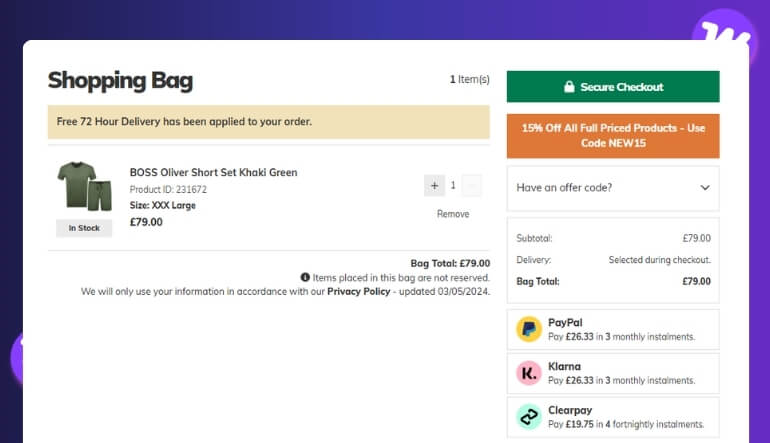The height and width of the screenshot is (443, 770).
Task: Click the £79.00 item price
Action: [x=146, y=222]
